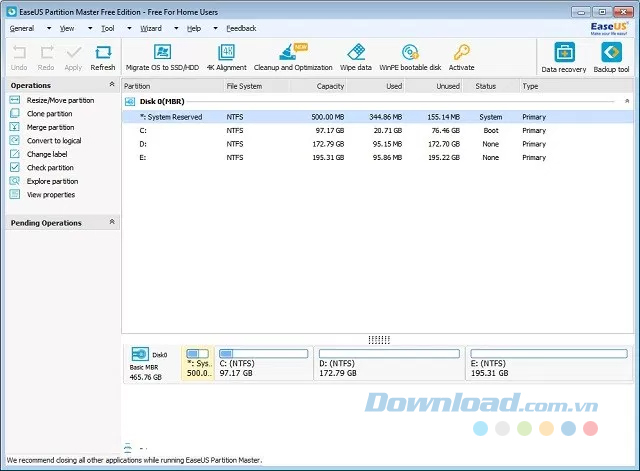
Task: Select the C: partition row
Action: [378, 131]
